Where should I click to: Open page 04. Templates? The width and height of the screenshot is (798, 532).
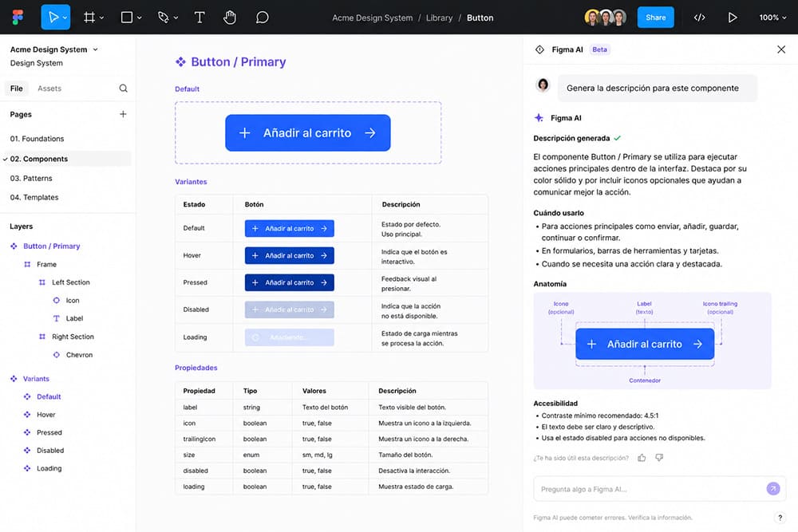click(x=34, y=197)
